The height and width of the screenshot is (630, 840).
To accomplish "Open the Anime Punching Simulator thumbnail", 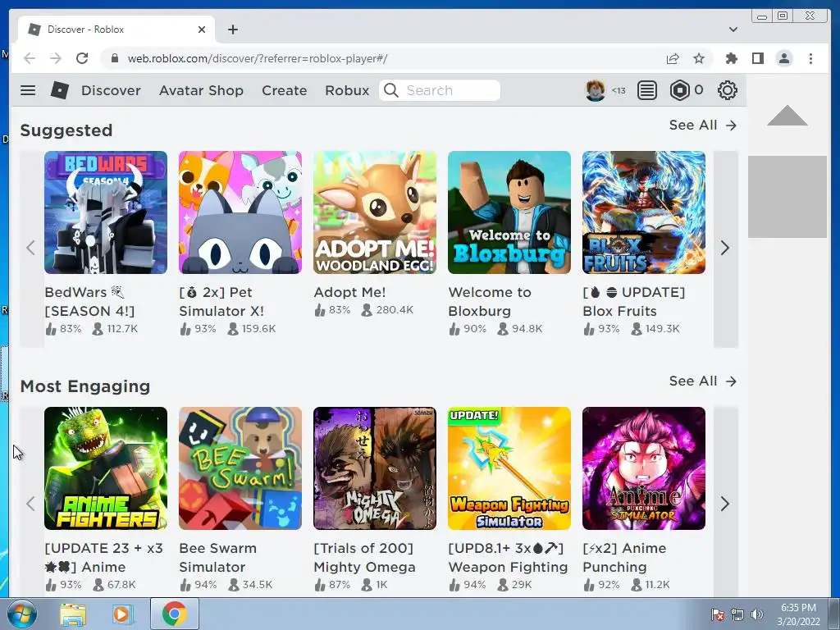I will click(644, 468).
